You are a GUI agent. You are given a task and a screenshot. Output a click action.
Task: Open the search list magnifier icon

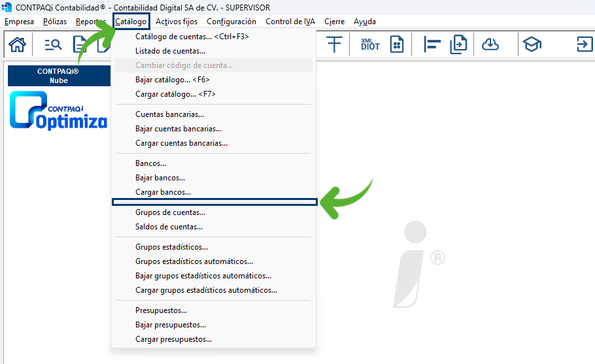coord(53,44)
